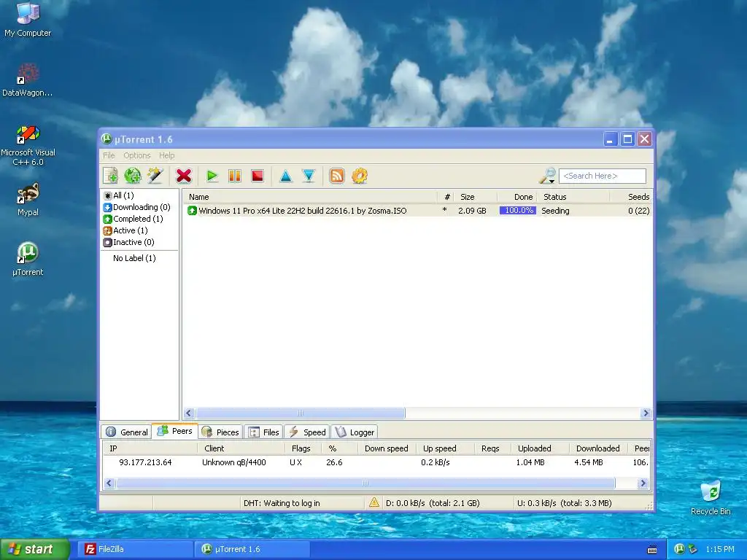Select No Label (1) in sidebar
Viewport: 747px width, 560px height.
coord(134,258)
